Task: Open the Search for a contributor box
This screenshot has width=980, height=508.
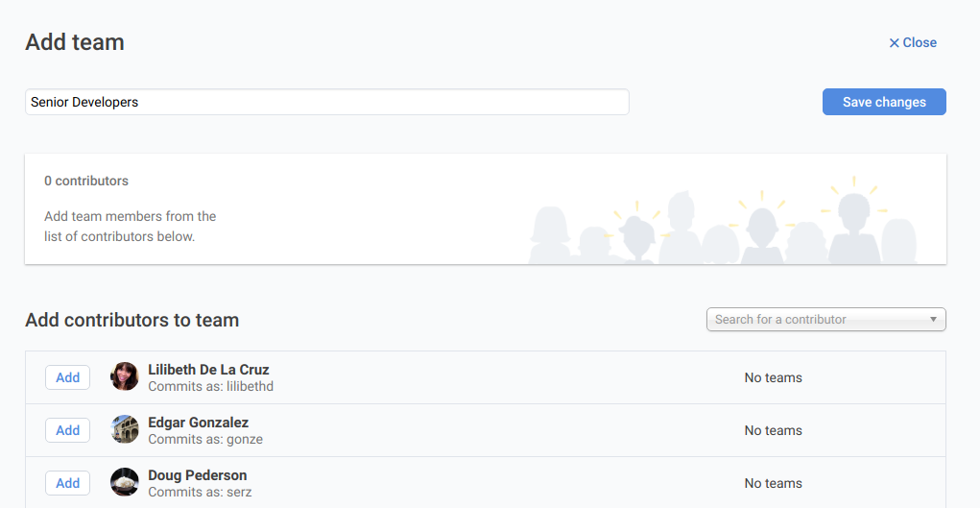Action: [816, 319]
